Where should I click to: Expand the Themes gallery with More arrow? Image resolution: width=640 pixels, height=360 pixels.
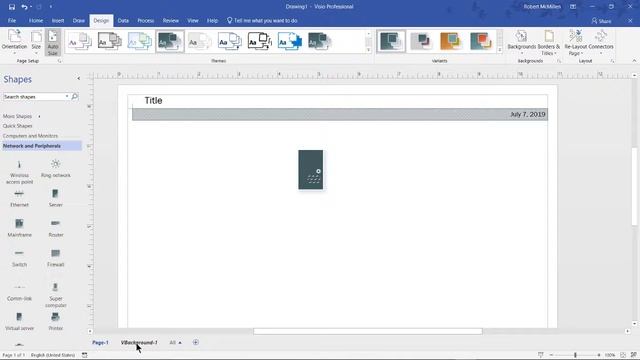pyautogui.click(x=369, y=50)
